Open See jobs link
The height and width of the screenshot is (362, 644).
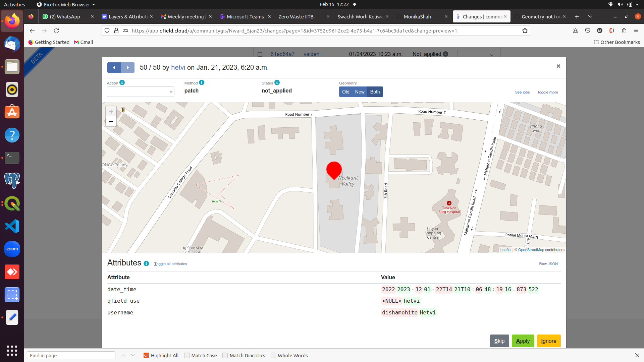(522, 92)
